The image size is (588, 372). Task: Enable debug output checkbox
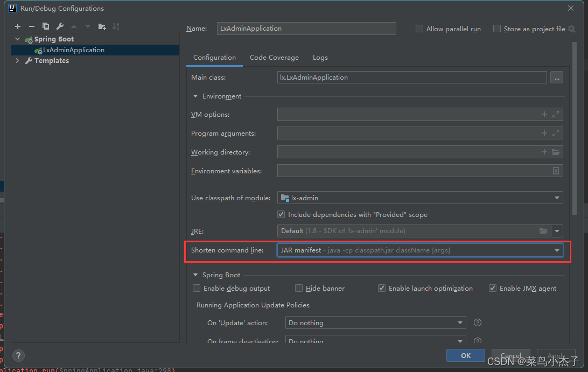click(x=197, y=288)
